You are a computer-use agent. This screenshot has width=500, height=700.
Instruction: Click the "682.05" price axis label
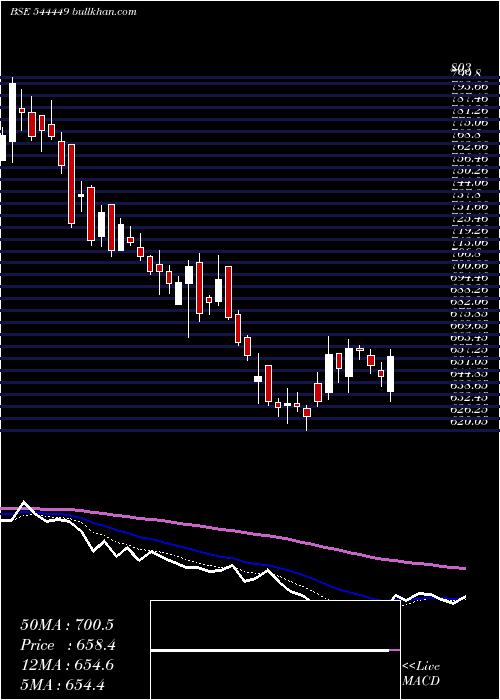[x=469, y=302]
